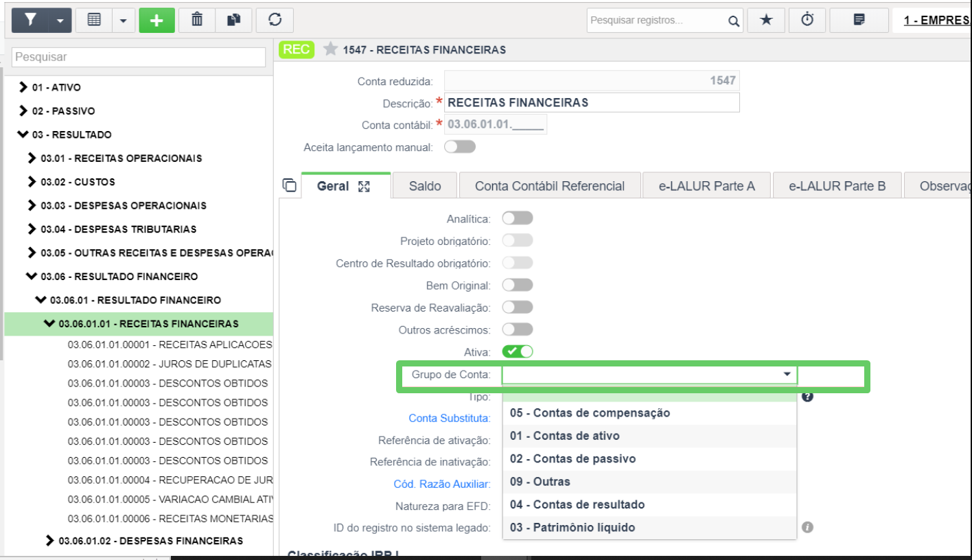972x560 pixels.
Task: Select 01 - Contas de ativo option
Action: [649, 436]
